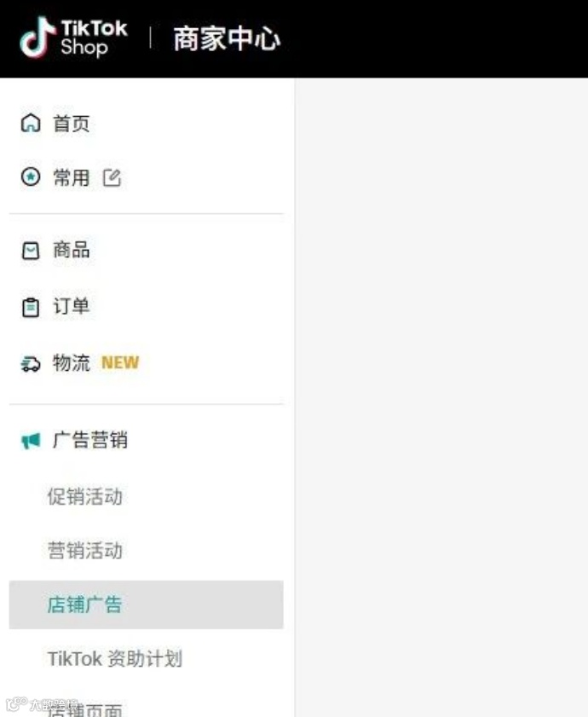Click the TikTok Shop logo

pyautogui.click(x=73, y=38)
